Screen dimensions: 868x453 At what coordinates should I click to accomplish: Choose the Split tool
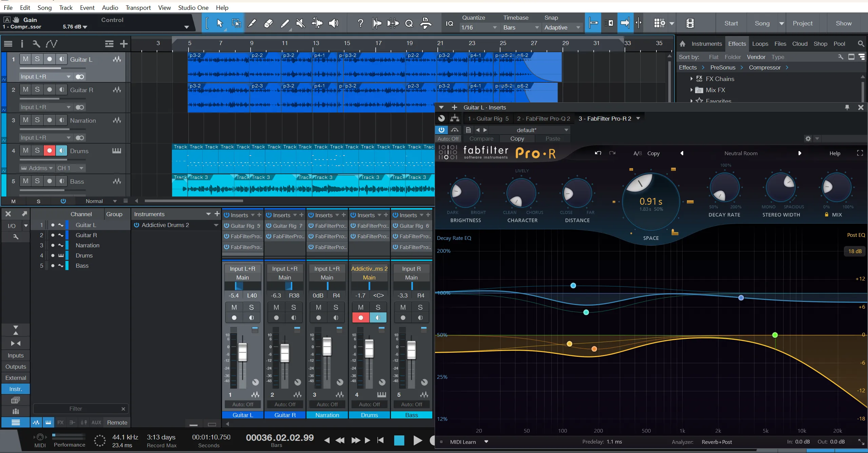click(252, 23)
